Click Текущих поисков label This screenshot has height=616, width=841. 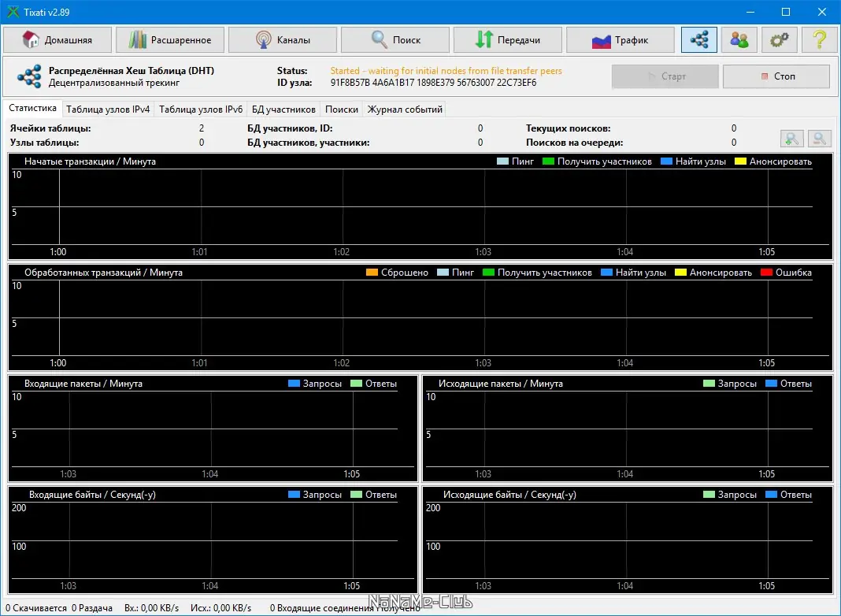click(568, 128)
